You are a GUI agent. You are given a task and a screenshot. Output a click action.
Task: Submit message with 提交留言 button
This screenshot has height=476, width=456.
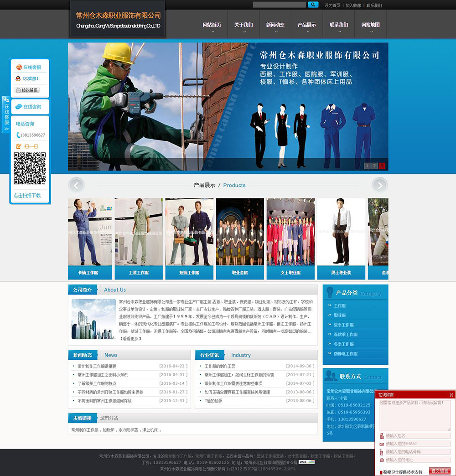coord(439,471)
